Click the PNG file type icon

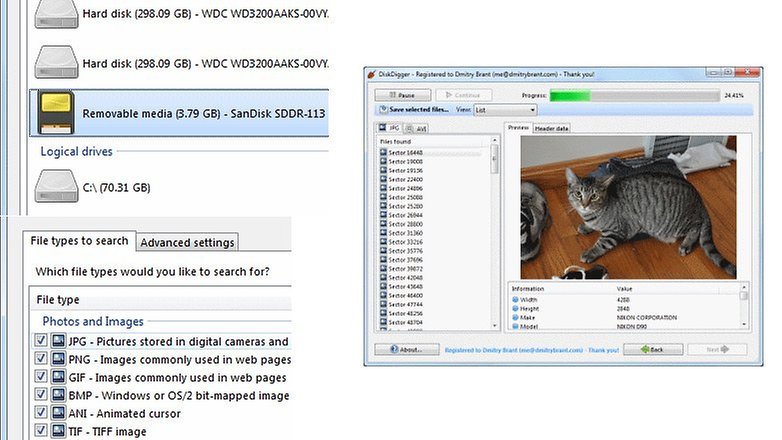pos(59,359)
